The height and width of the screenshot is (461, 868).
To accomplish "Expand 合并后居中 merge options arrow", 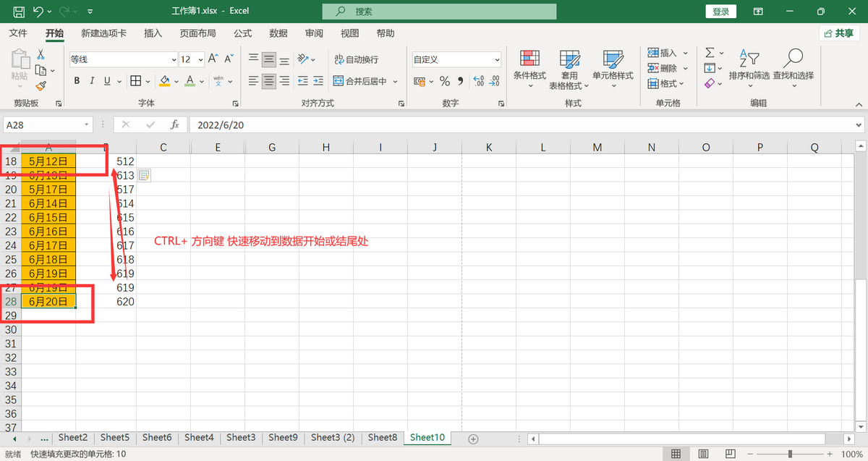I will click(396, 81).
